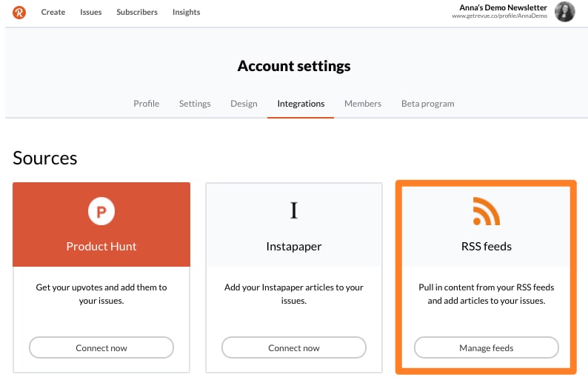Open the Create menu
Image resolution: width=588 pixels, height=383 pixels.
pyautogui.click(x=53, y=12)
